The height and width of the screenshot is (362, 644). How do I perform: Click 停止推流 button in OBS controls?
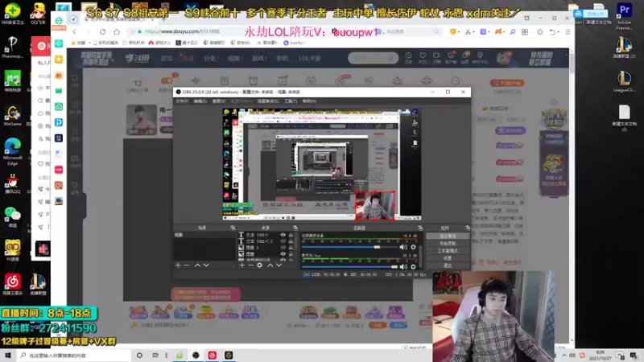pyautogui.click(x=448, y=236)
